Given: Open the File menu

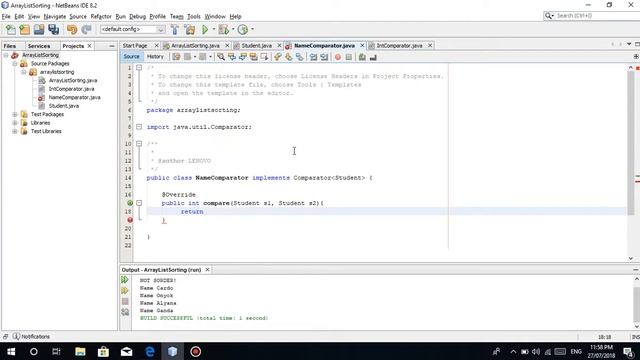Looking at the screenshot, I should point(6,16).
